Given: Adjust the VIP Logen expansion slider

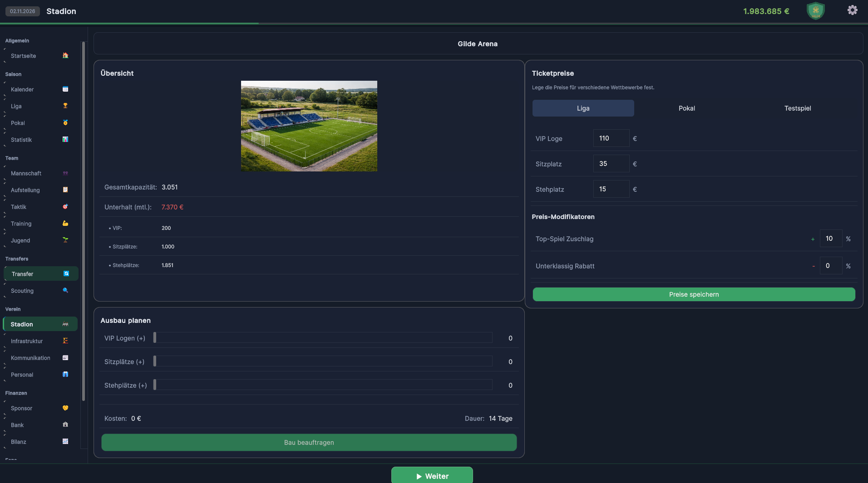Looking at the screenshot, I should click(323, 337).
